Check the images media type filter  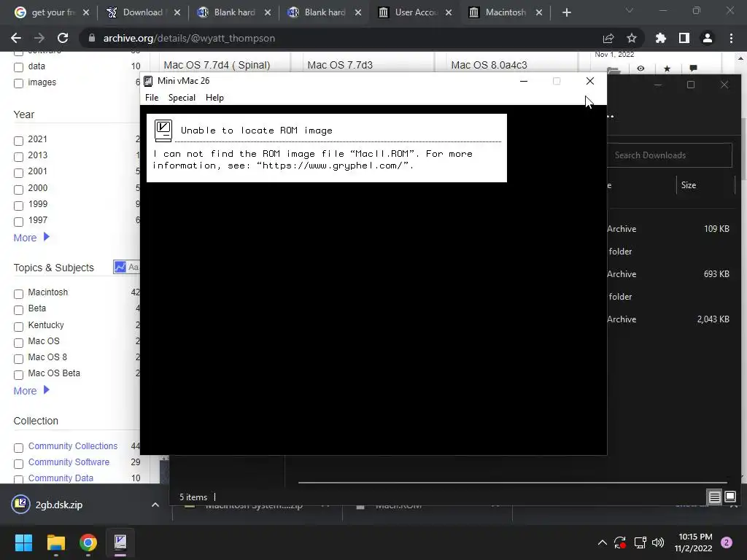(x=18, y=83)
